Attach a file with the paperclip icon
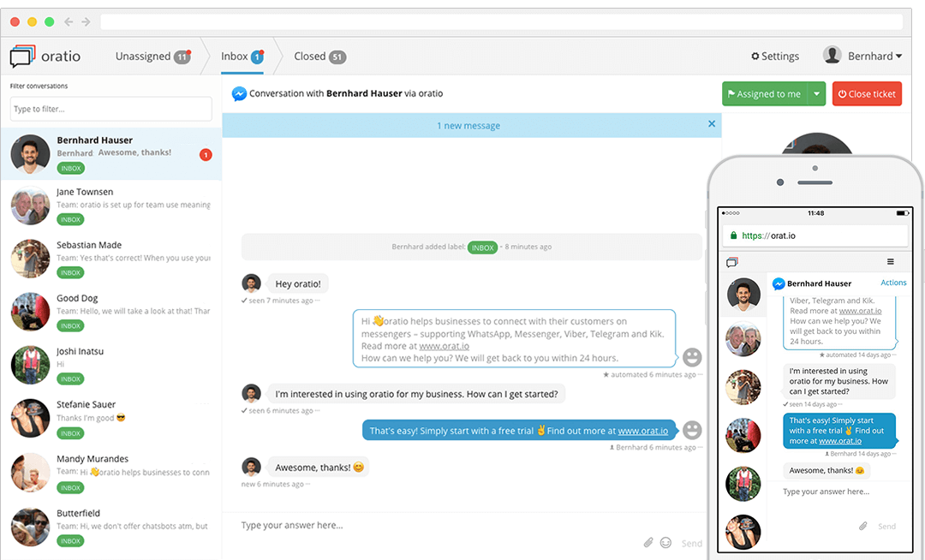This screenshot has width=925, height=560. pyautogui.click(x=647, y=542)
